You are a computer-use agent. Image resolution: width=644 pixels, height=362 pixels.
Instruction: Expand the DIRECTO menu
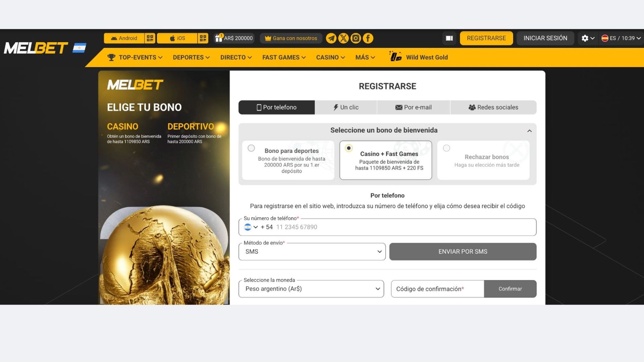click(x=236, y=57)
